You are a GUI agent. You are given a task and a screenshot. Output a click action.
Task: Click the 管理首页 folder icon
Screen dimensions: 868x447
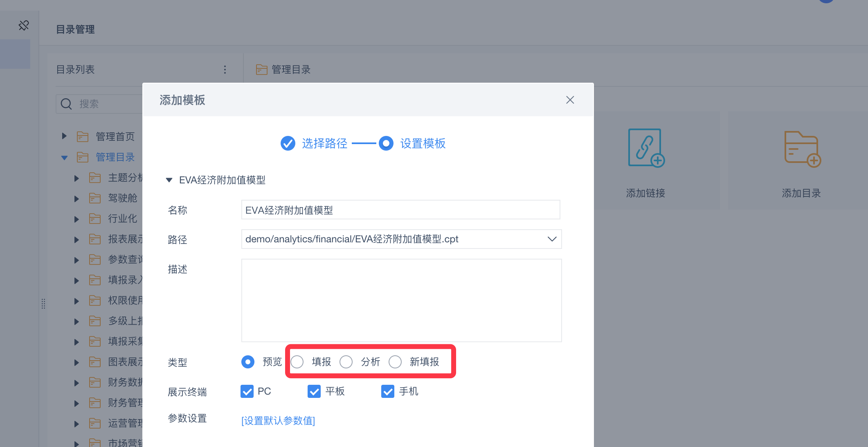click(83, 137)
